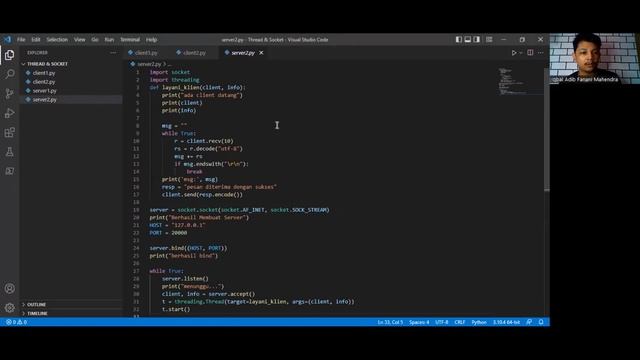The image size is (640, 360).
Task: Open the Source Control view
Action: point(9,93)
